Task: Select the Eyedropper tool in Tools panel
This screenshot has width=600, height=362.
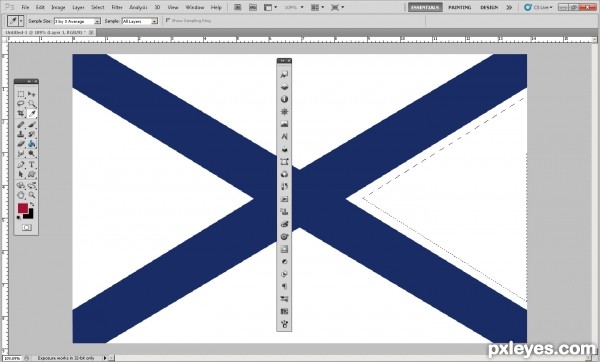Action: tap(32, 114)
